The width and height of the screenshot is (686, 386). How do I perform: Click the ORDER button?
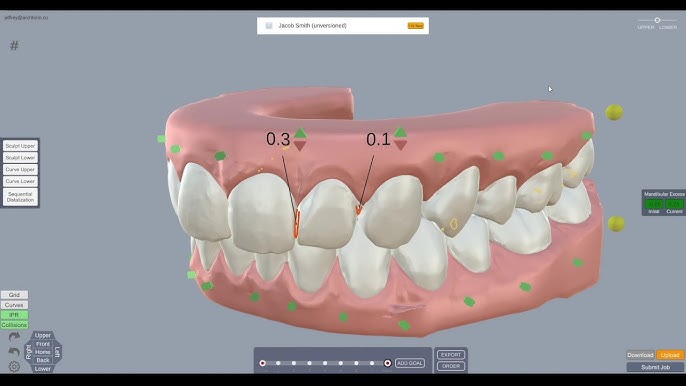451,366
